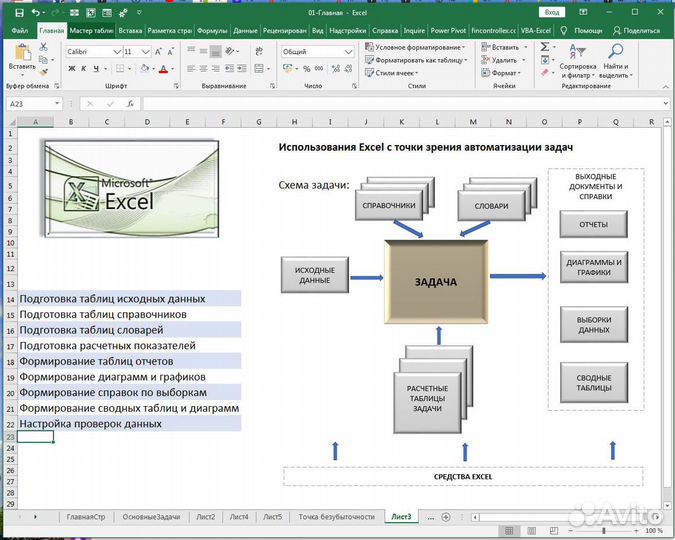
Task: Click the new sheet plus icon
Action: [x=446, y=517]
